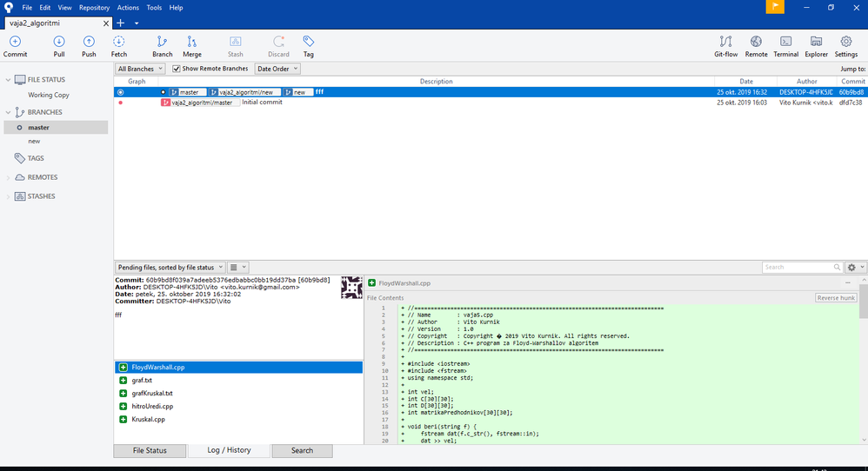Click the Stash toolbar icon
The width and height of the screenshot is (868, 471).
[x=236, y=42]
